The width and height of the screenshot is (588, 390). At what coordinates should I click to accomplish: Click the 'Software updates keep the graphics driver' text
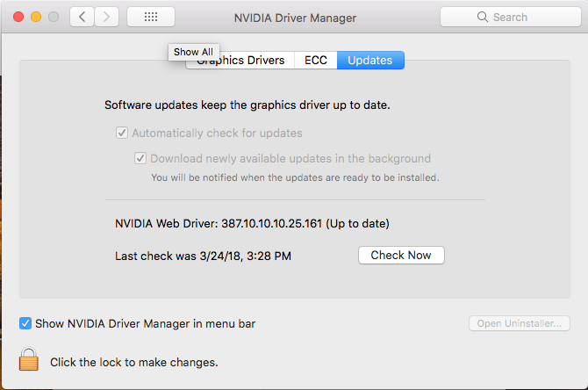coord(247,105)
